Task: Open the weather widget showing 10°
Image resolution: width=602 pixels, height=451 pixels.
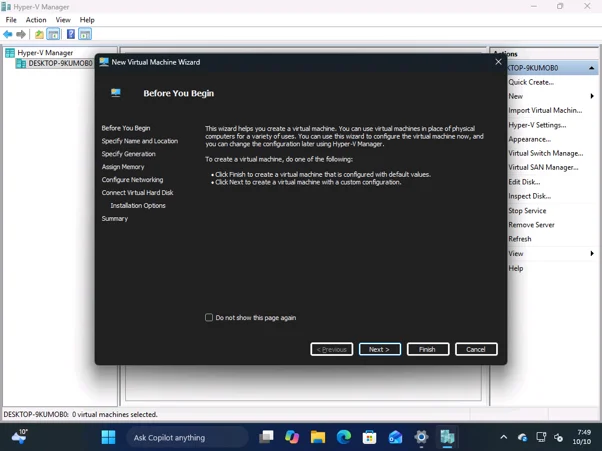Action: click(19, 436)
